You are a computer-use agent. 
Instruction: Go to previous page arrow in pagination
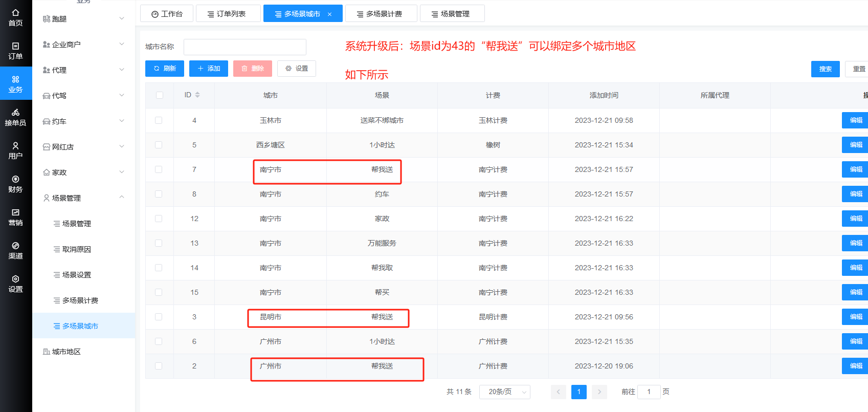point(559,392)
